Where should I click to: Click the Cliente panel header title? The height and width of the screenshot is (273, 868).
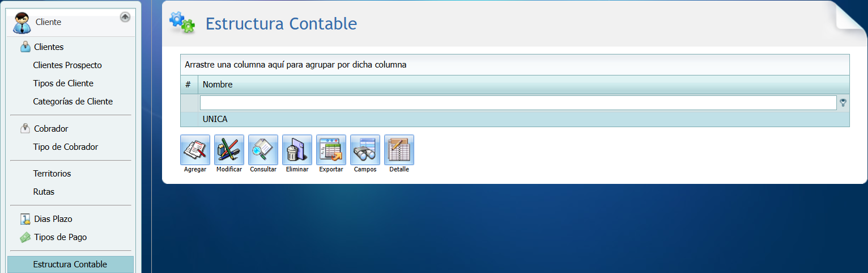(x=48, y=22)
